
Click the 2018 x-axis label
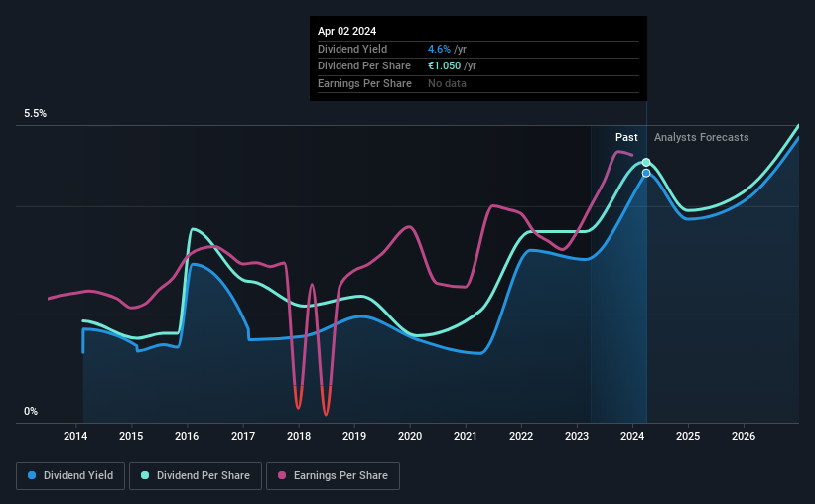pyautogui.click(x=299, y=436)
